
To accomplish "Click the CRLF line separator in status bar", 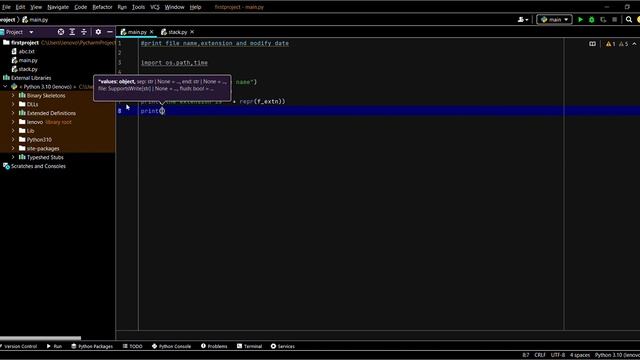I will tap(540, 355).
